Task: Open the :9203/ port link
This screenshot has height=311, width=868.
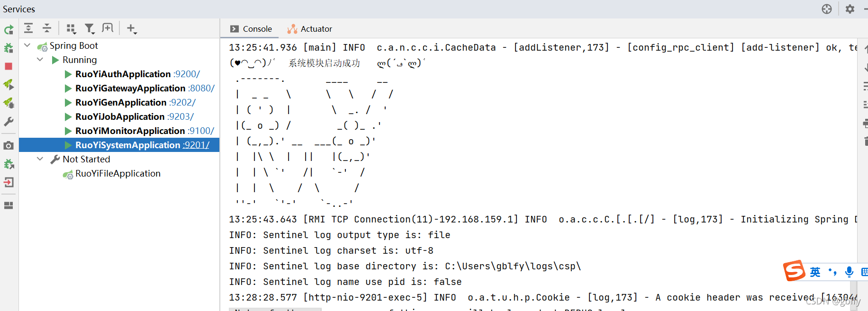Action: point(181,116)
